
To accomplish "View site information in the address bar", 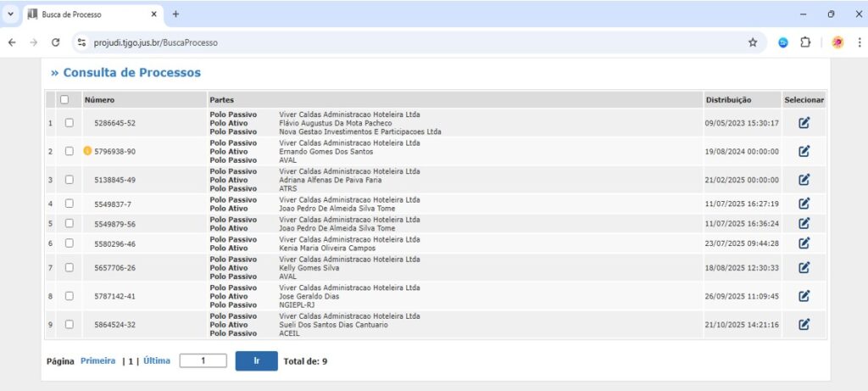I will 81,42.
